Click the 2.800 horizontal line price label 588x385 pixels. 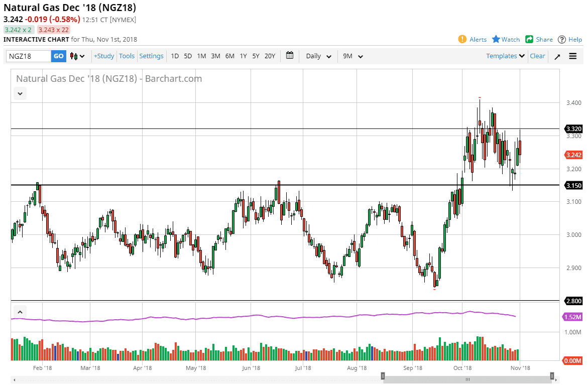[574, 301]
